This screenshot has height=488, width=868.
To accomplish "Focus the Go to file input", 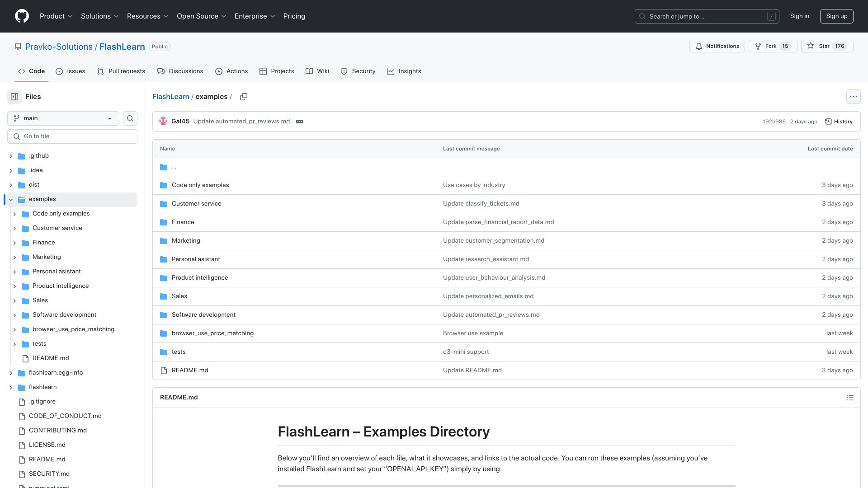I will [72, 136].
